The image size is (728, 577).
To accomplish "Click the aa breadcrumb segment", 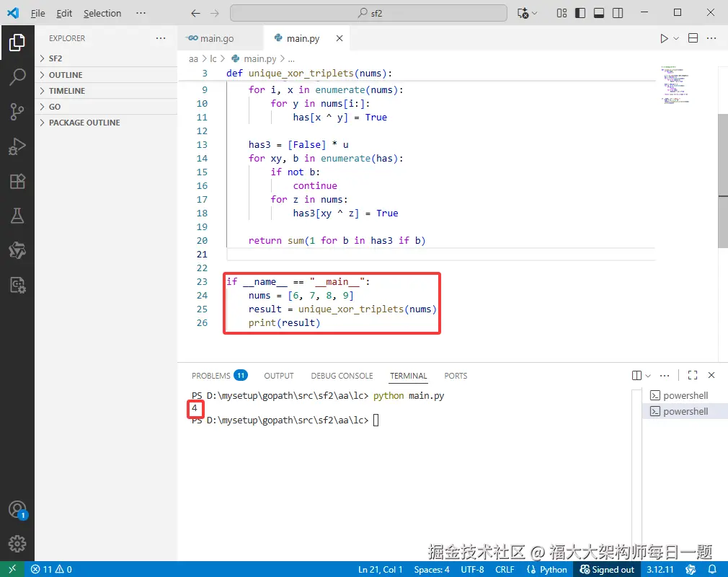I will click(x=193, y=59).
